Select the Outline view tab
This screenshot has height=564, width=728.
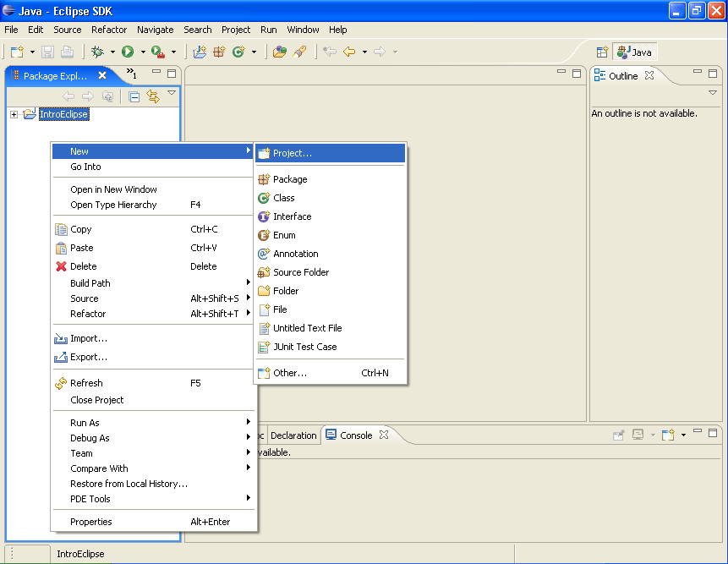[623, 75]
